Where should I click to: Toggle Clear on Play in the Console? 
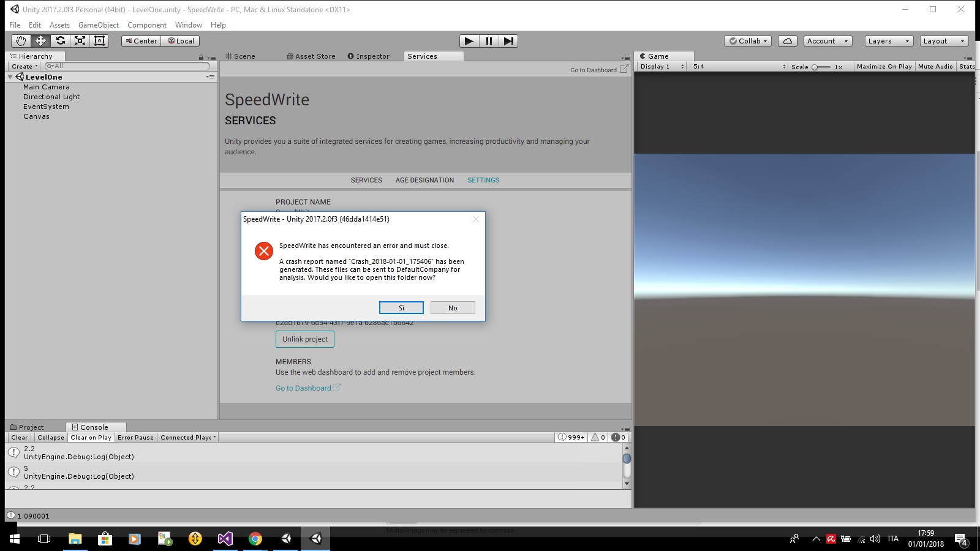tap(91, 437)
